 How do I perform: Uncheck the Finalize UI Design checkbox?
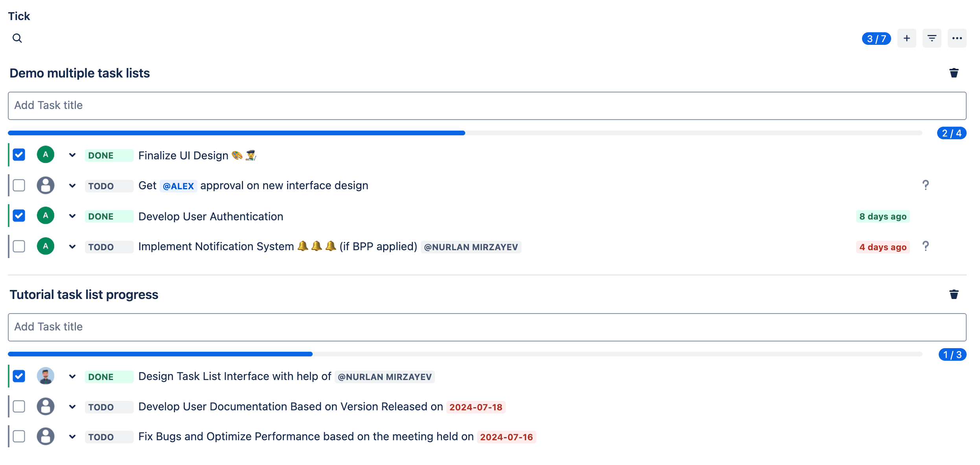point(19,155)
